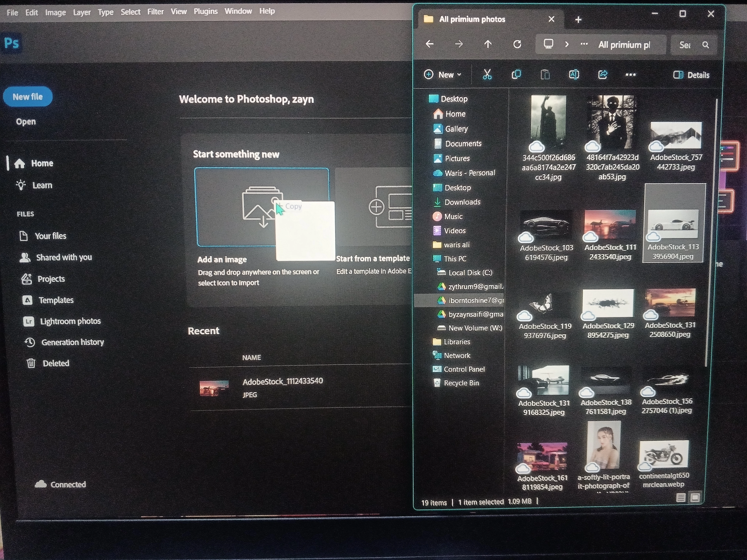Click the Copy icon in Explorer toolbar
Image resolution: width=747 pixels, height=560 pixels.
tap(516, 75)
